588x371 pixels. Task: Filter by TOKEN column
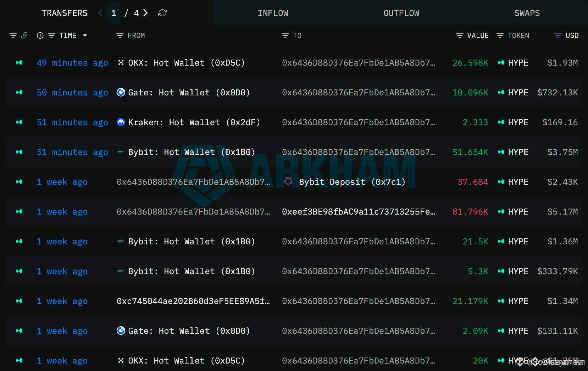tap(500, 35)
